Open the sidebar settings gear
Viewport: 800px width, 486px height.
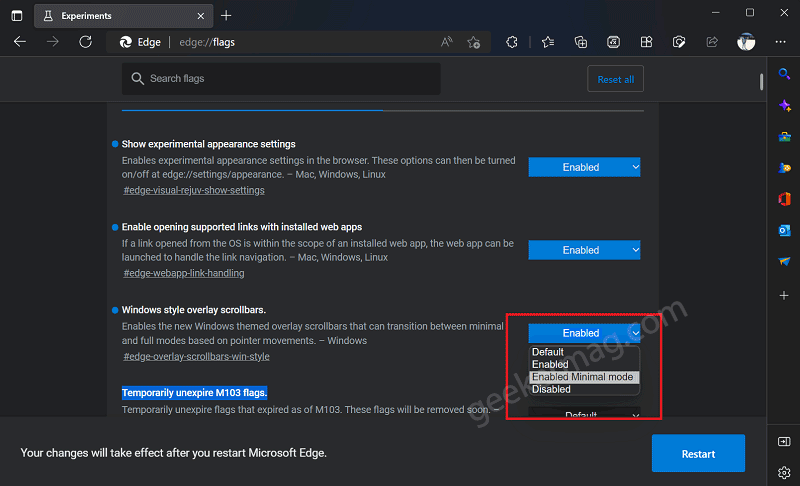point(784,473)
